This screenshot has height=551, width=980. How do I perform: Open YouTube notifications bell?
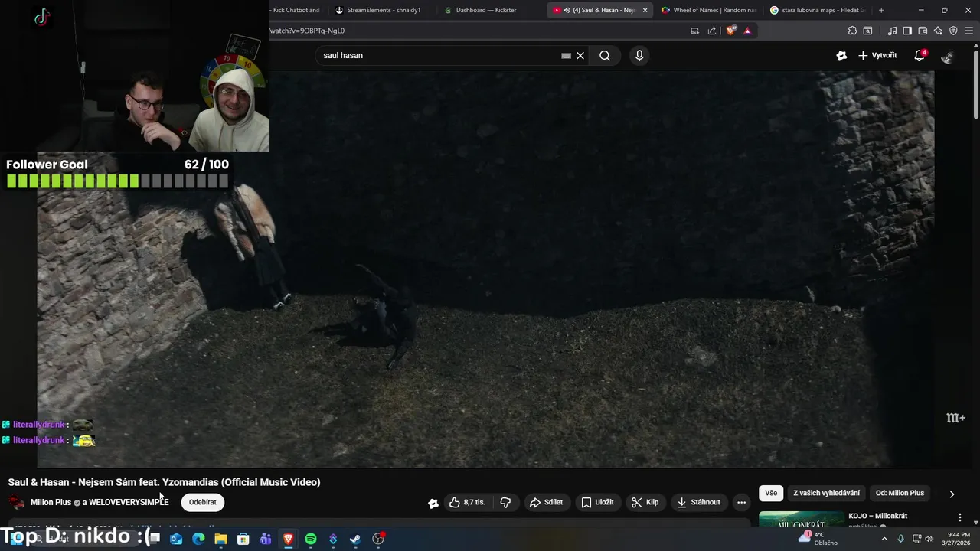pos(920,55)
